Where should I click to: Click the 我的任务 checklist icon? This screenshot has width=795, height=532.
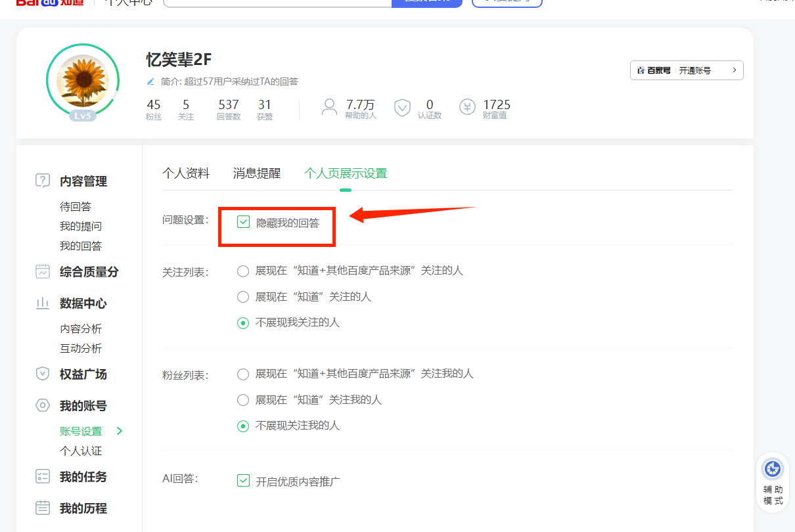click(x=43, y=476)
